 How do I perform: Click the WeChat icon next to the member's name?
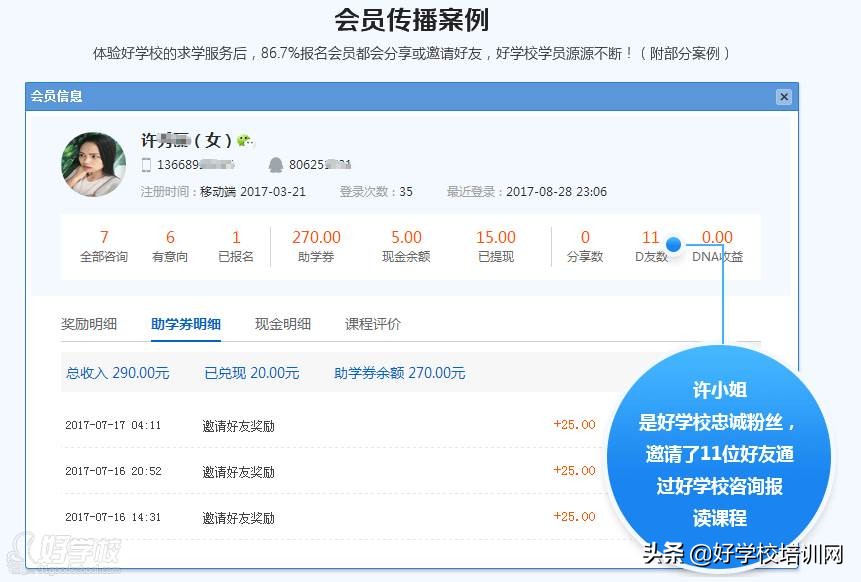[x=242, y=140]
